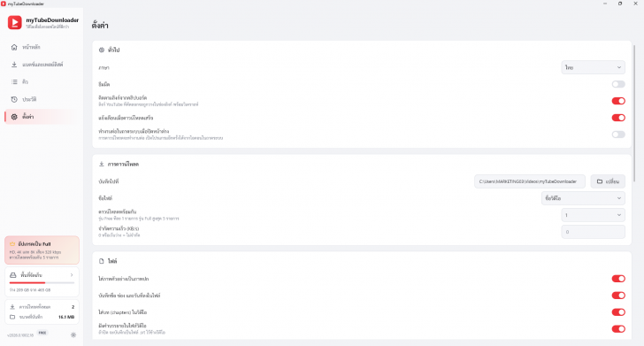Open the queue list icon in sidebar

click(x=14, y=81)
